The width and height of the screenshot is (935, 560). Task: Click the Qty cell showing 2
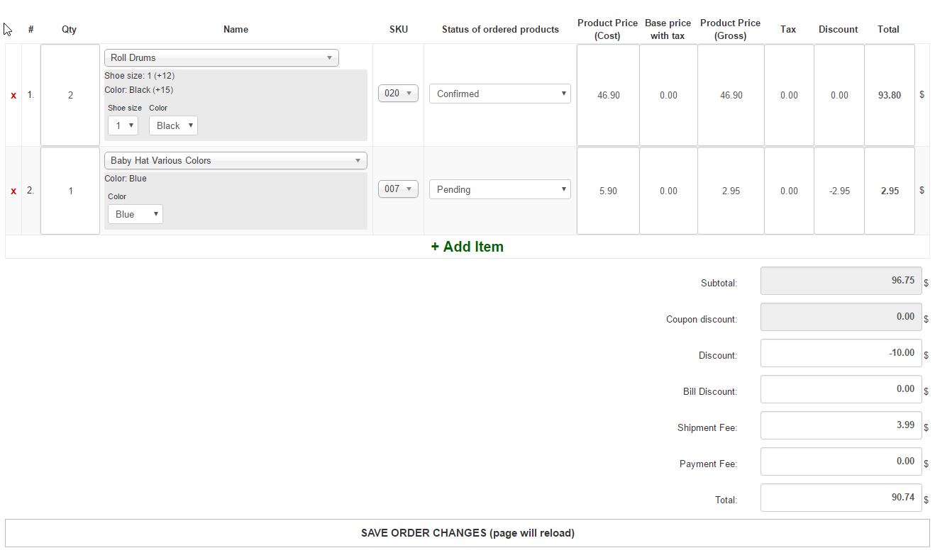coord(70,96)
